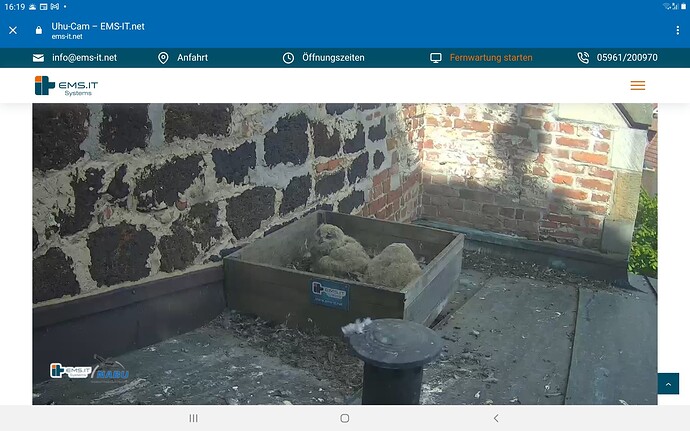Click the Uhu-Cam live video stream

[x=345, y=254]
